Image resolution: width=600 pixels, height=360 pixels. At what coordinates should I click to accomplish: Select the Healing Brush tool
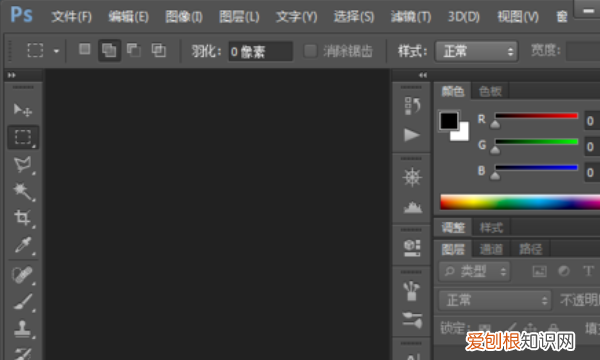point(23,275)
